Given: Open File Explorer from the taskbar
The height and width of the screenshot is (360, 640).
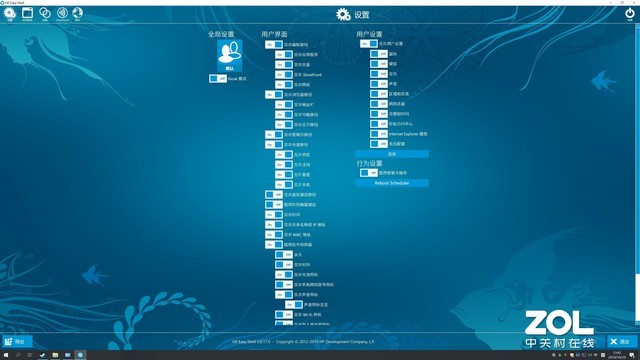Looking at the screenshot, I should pos(55,355).
